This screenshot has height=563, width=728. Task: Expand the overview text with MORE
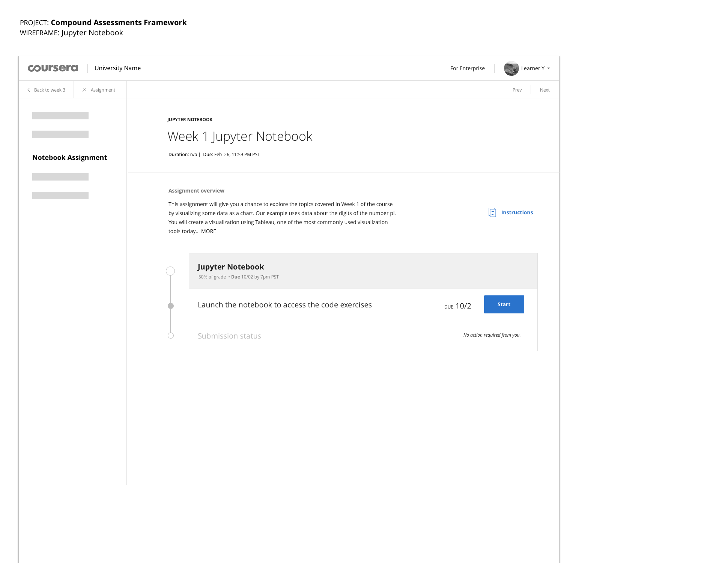209,231
